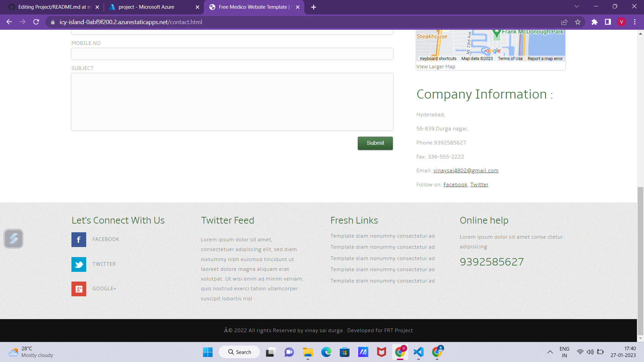Click the Google logo on the embedded map
The height and width of the screenshot is (362, 644).
pyautogui.click(x=491, y=50)
